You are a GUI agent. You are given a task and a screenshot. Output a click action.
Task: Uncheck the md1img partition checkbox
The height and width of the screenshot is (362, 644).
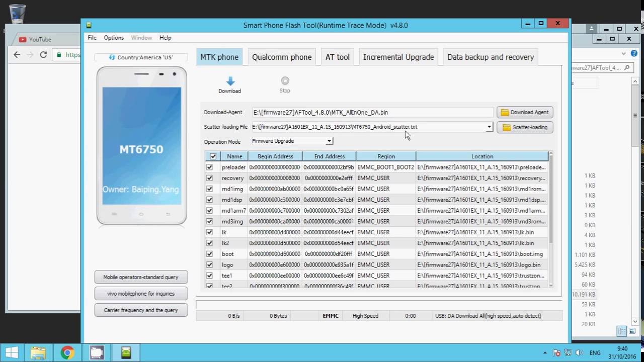(x=210, y=189)
